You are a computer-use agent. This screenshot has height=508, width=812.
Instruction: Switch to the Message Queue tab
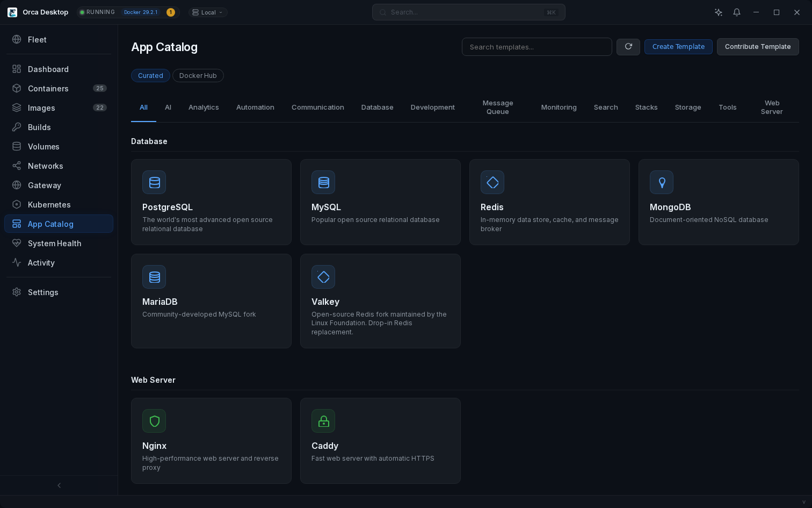click(x=498, y=108)
